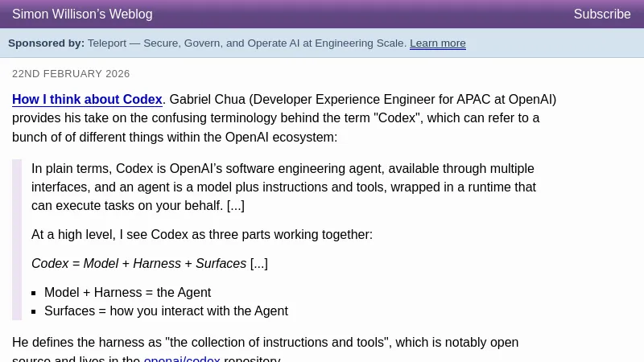Follow the sponsor's Learn more link
Screen dimensions: 644x362
click(437, 43)
